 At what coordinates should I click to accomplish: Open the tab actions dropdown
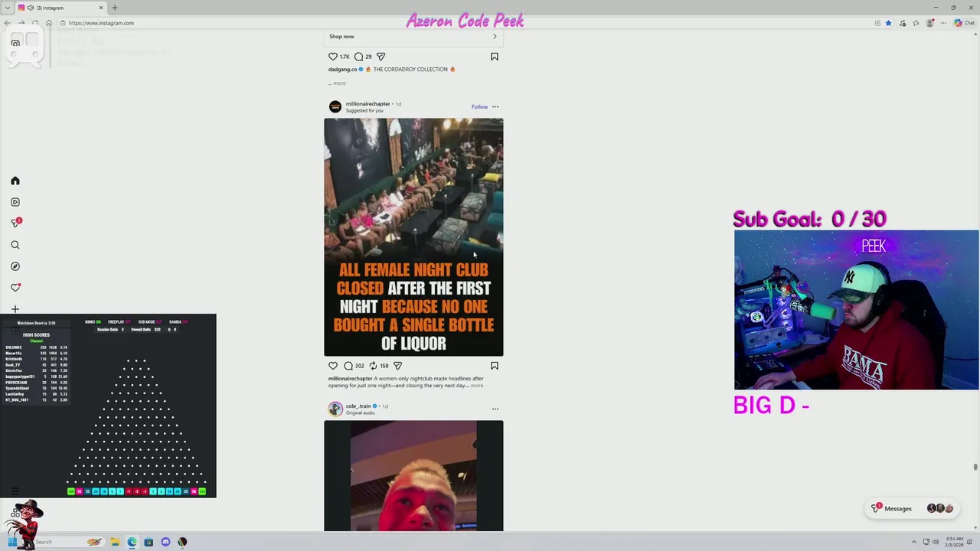click(7, 8)
